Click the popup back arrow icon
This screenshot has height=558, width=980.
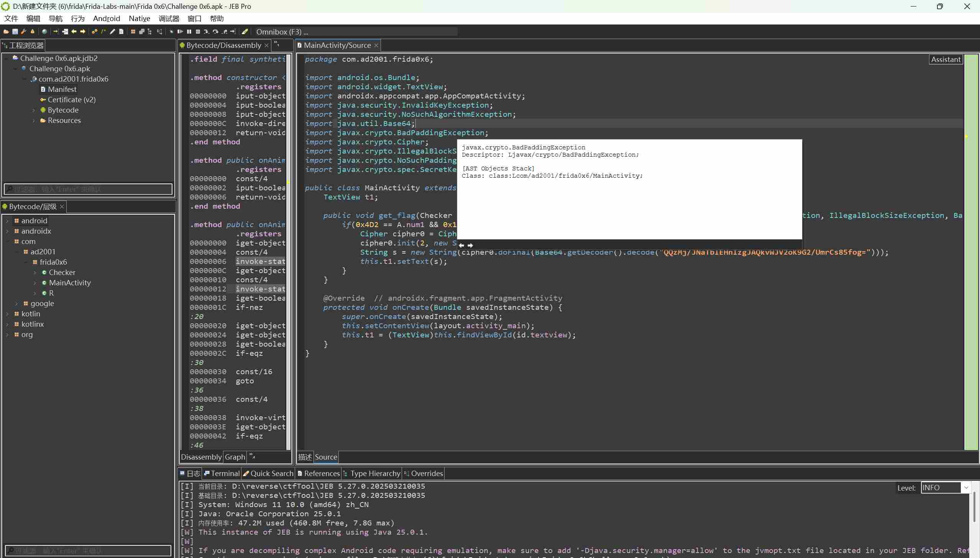[x=461, y=245]
